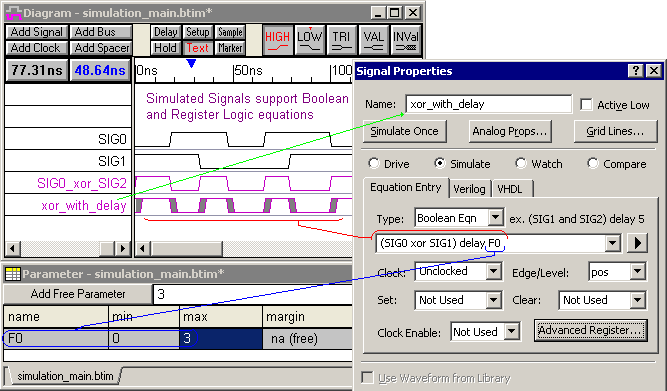
Task: Click the signal names scrollbar right arrow
Action: [123, 248]
